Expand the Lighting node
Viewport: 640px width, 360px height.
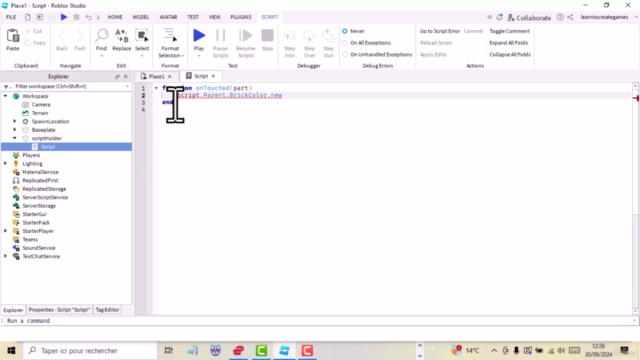point(5,163)
